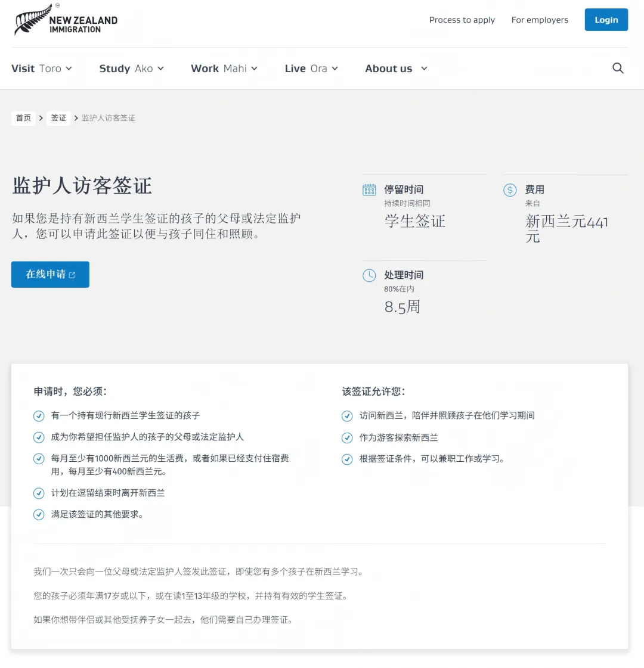Click the 8.5周 processing time value
The image size is (644, 668).
tap(402, 307)
